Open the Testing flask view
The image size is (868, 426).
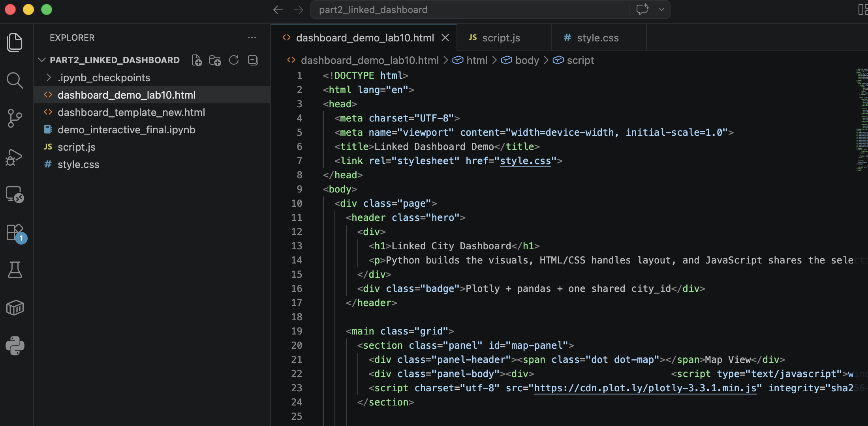coord(15,270)
